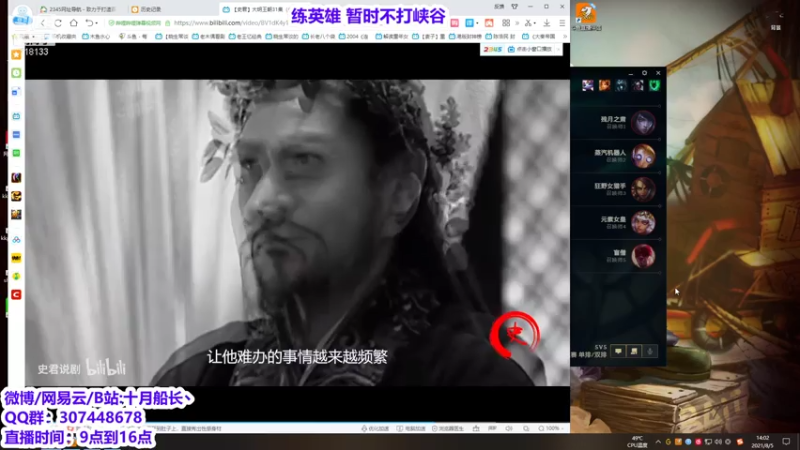Open the desktop shortcut icon at top
Viewport: 800px width, 450px height.
click(586, 16)
